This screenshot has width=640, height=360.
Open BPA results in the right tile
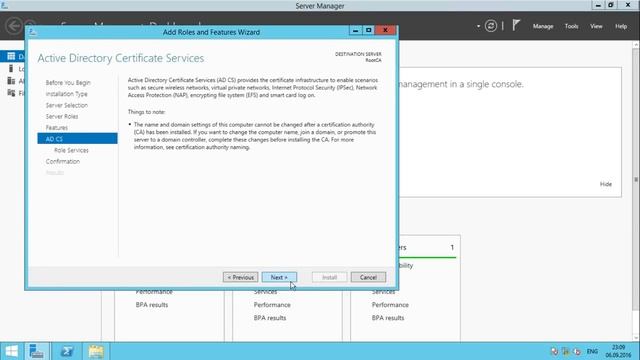(388, 318)
